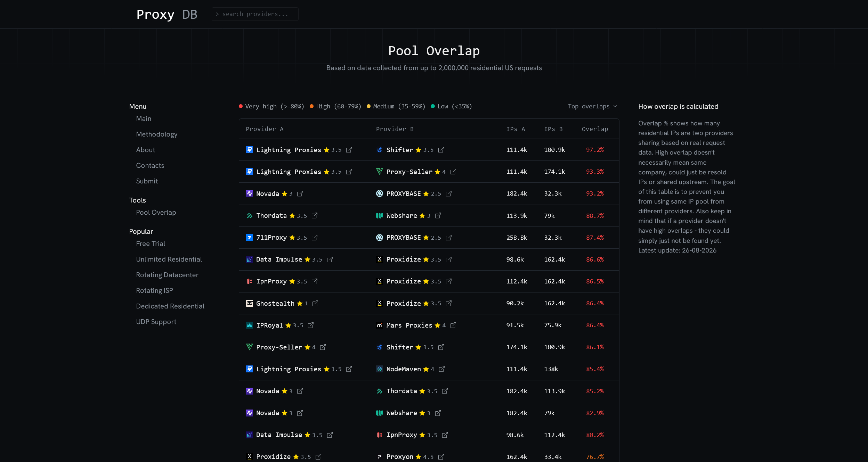Open Unlimited Residential category
This screenshot has width=868, height=462.
pos(169,259)
